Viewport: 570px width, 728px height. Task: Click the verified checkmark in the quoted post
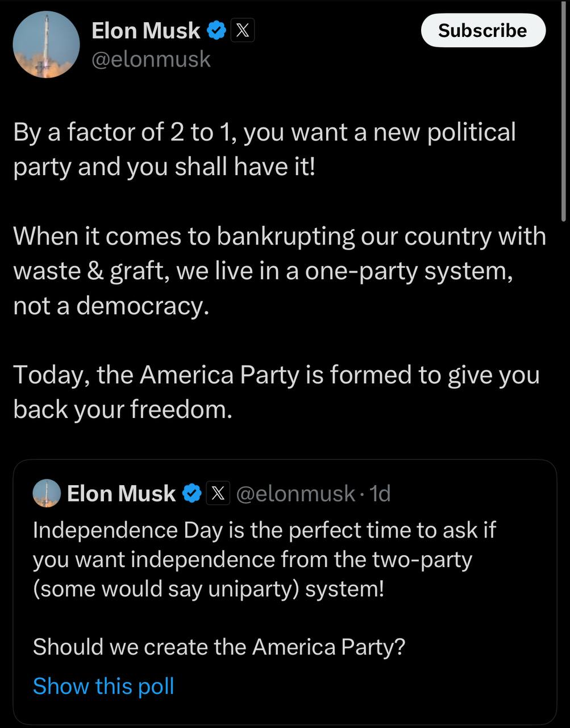[192, 494]
